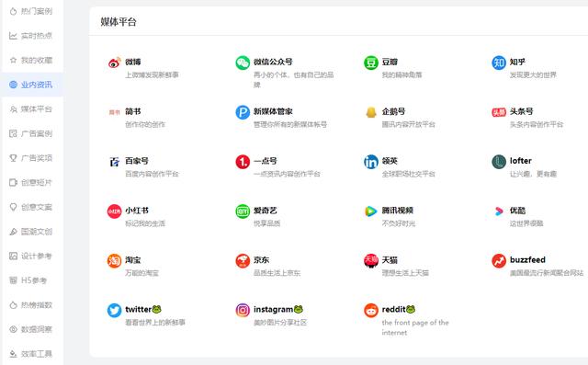Open the 微信公众号 WeChat icon
This screenshot has height=365, width=588.
[x=243, y=63]
